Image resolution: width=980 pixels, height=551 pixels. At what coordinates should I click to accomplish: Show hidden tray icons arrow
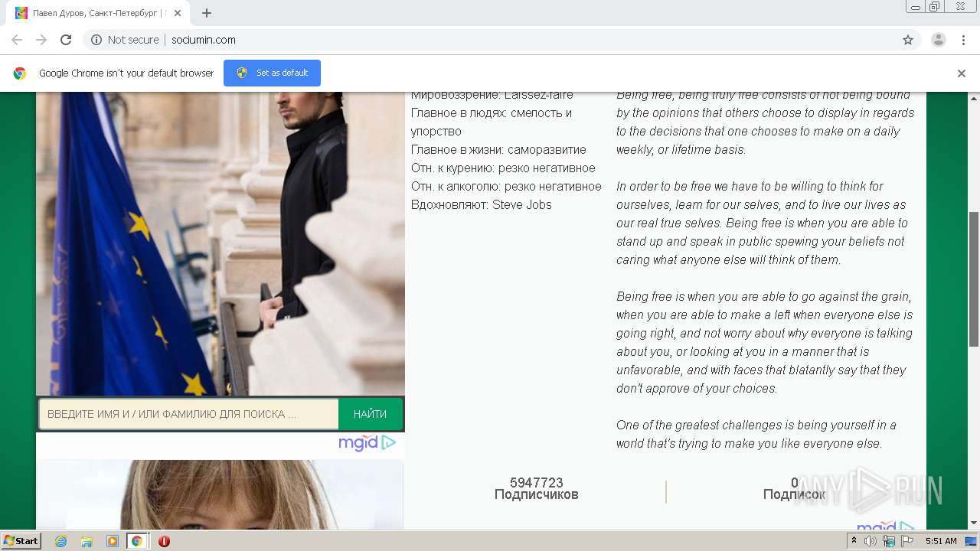point(854,541)
